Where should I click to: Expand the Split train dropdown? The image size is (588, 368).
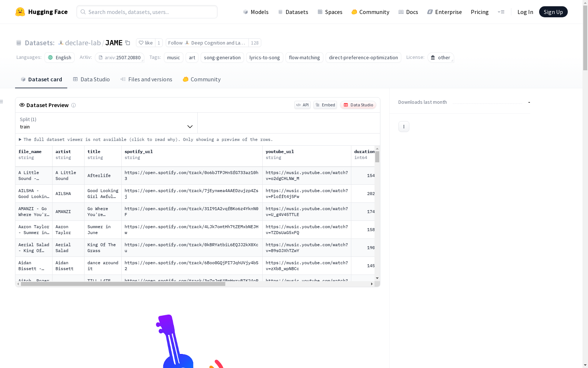106,123
